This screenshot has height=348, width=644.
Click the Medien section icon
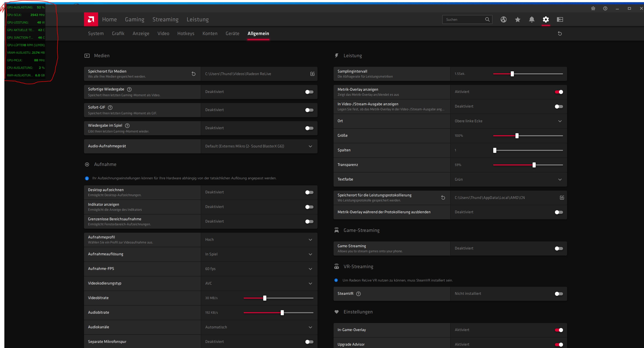(x=87, y=56)
